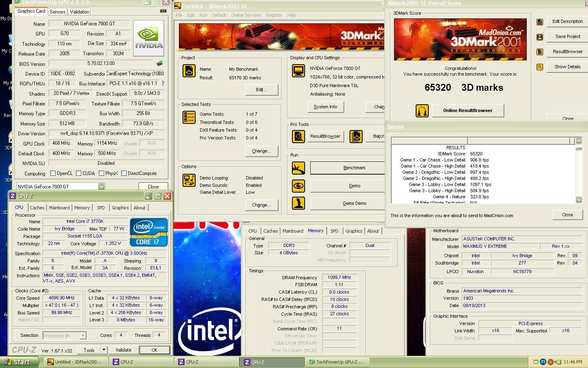The image size is (588, 368).
Task: Open the CPU-Z Tools dropdown arrow
Action: pyautogui.click(x=104, y=350)
